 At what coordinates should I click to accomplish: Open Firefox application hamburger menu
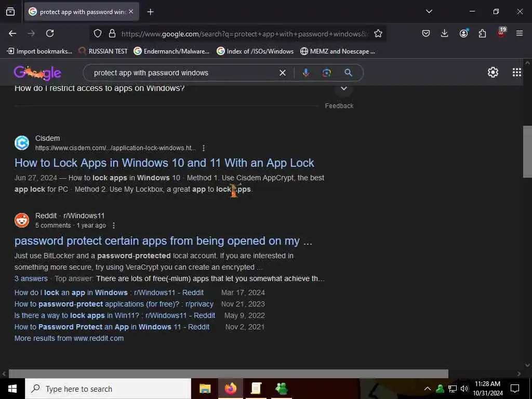[520, 33]
